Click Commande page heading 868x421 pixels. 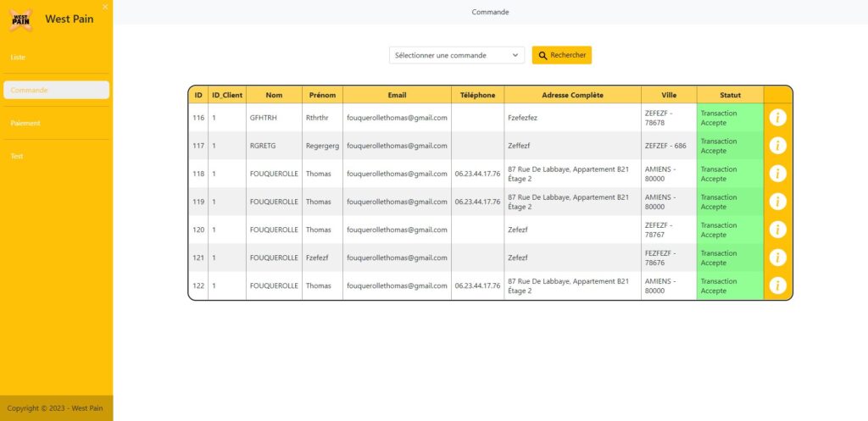tap(490, 12)
